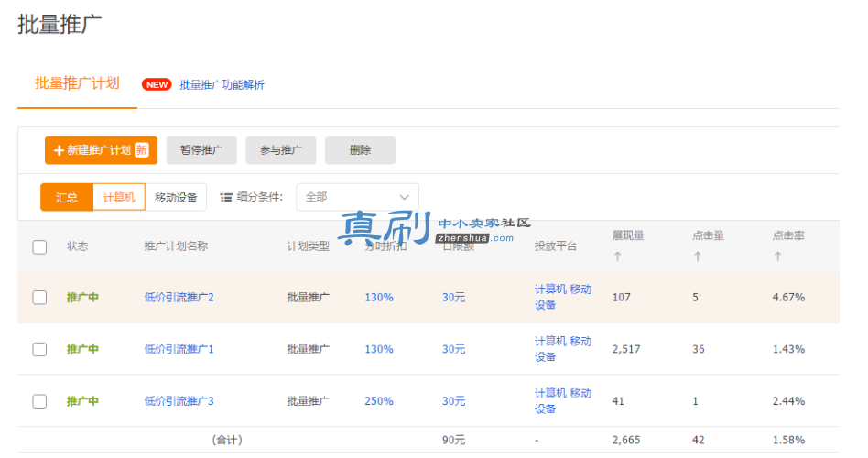Screen dimensions: 868x458
Task: Click the list icon beside 细分条件
Action: (x=226, y=197)
